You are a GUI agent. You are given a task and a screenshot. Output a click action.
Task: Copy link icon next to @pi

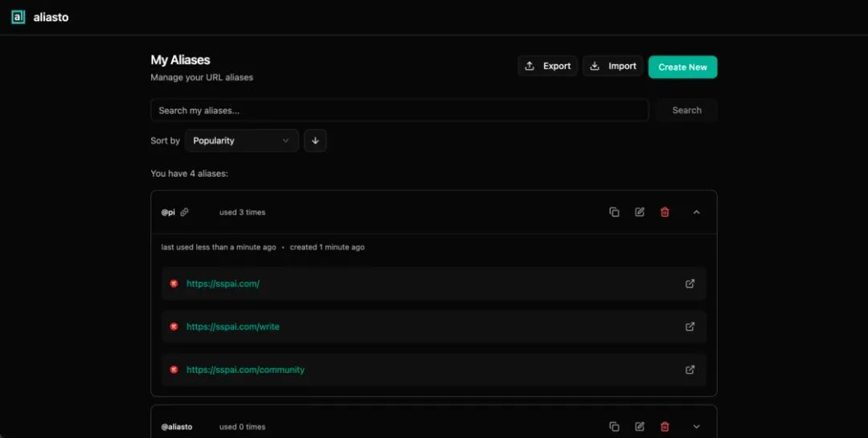point(184,212)
